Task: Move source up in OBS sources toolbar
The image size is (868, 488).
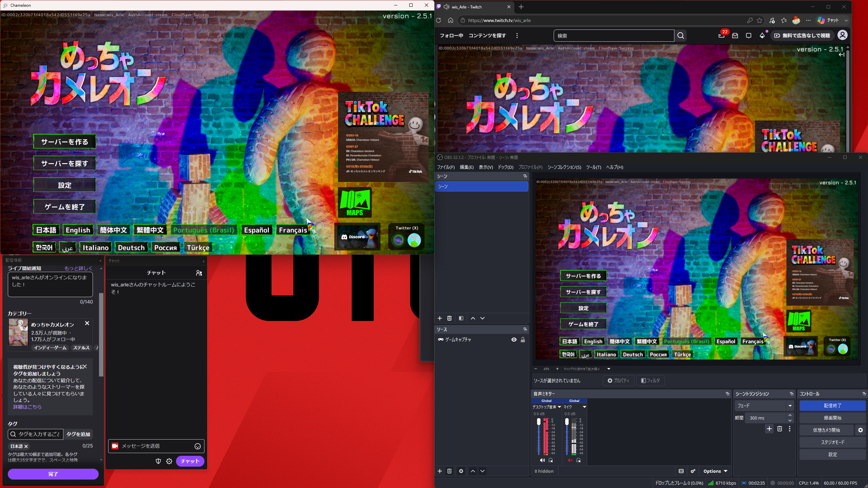Action: coord(473,471)
